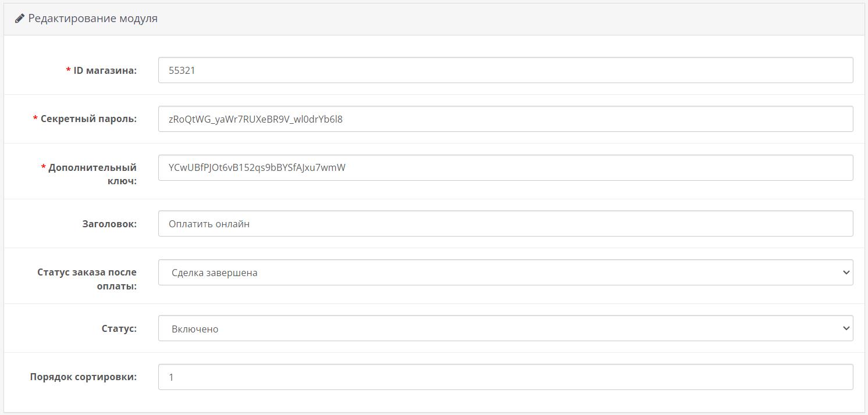Click the chevron arrow on Включено dropdown
The width and height of the screenshot is (868, 415).
coord(846,328)
